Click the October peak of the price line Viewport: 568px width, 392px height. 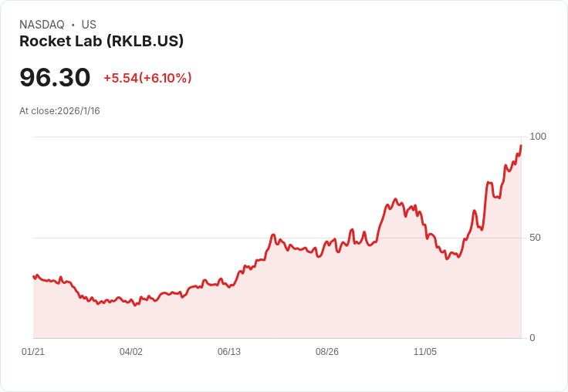coord(395,199)
